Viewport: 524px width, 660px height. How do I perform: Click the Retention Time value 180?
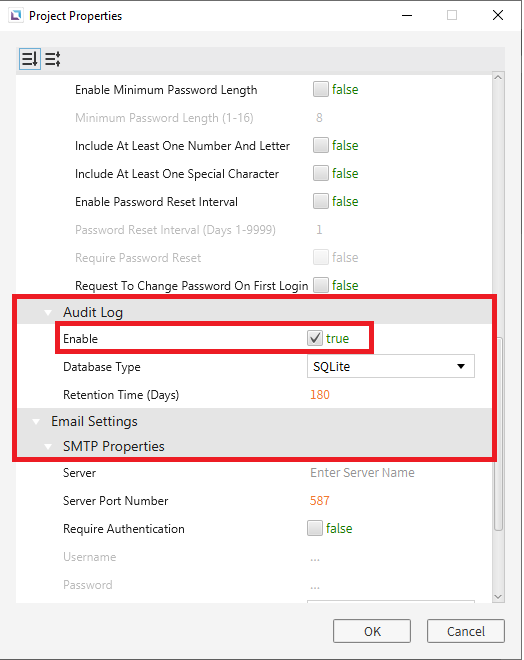[x=320, y=395]
